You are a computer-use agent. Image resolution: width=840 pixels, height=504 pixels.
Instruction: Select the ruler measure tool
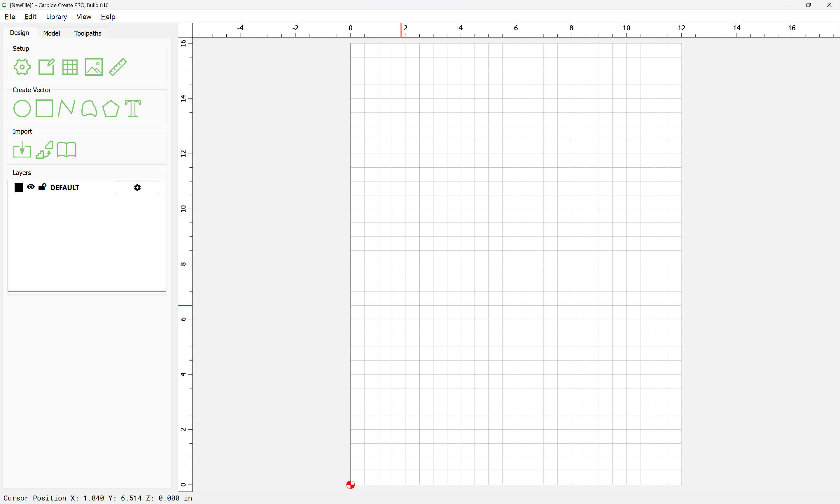(x=118, y=66)
